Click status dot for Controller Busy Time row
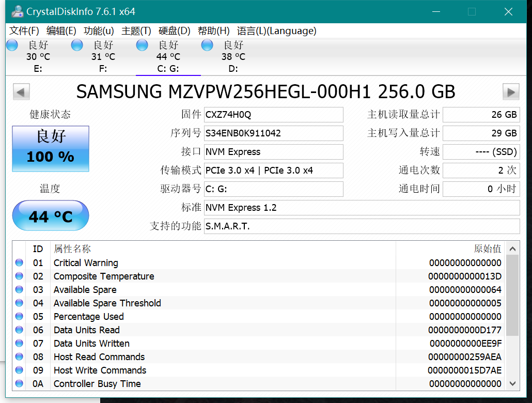Screen dimensions: 532x403 [x=19, y=384]
